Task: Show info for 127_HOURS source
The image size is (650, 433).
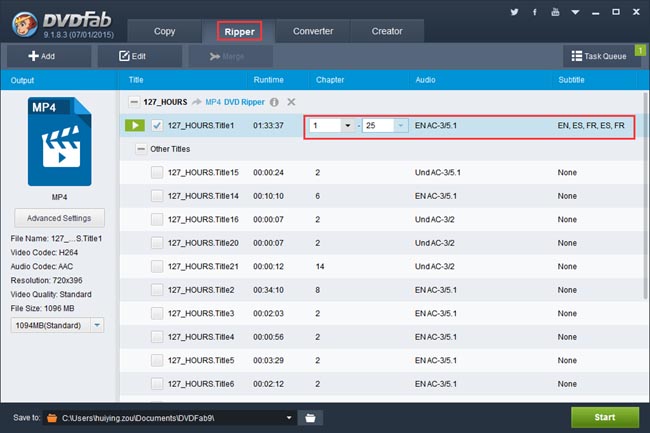Action: [274, 102]
